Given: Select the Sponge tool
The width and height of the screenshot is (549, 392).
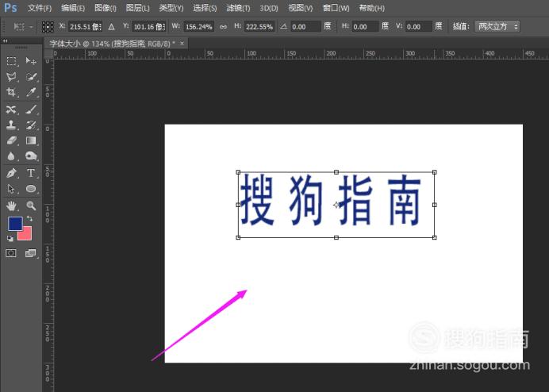Looking at the screenshot, I should pyautogui.click(x=31, y=156).
